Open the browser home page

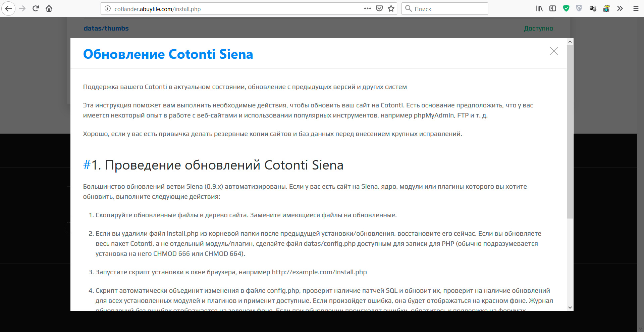[x=49, y=9]
